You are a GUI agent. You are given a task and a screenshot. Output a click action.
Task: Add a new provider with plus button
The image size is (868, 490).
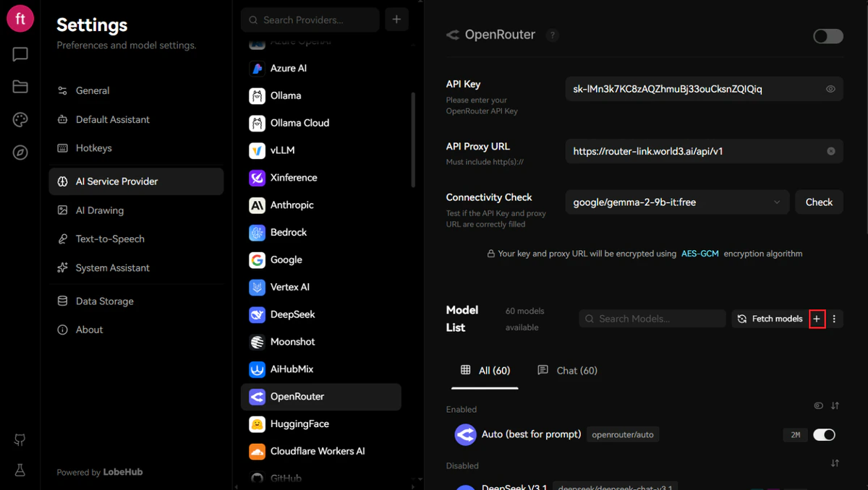(x=396, y=20)
